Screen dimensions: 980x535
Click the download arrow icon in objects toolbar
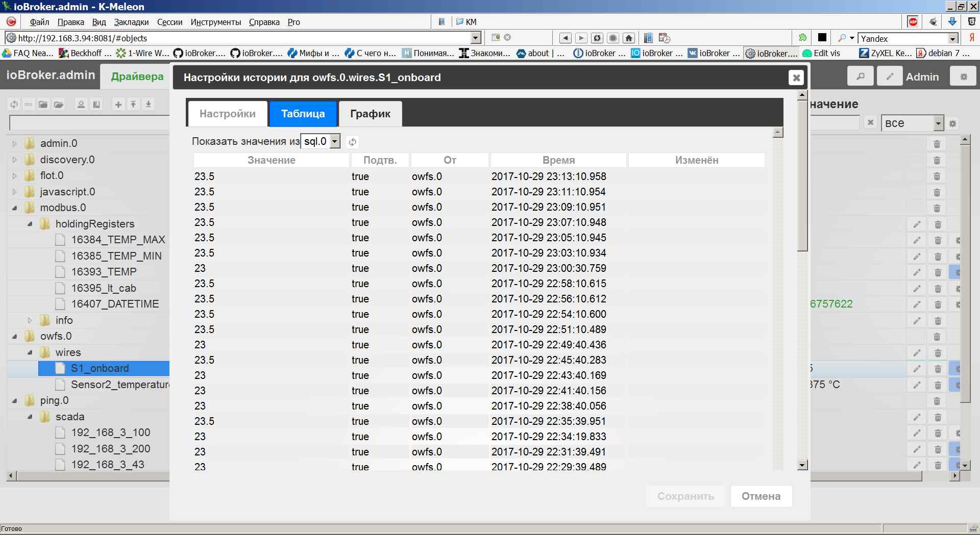click(149, 105)
